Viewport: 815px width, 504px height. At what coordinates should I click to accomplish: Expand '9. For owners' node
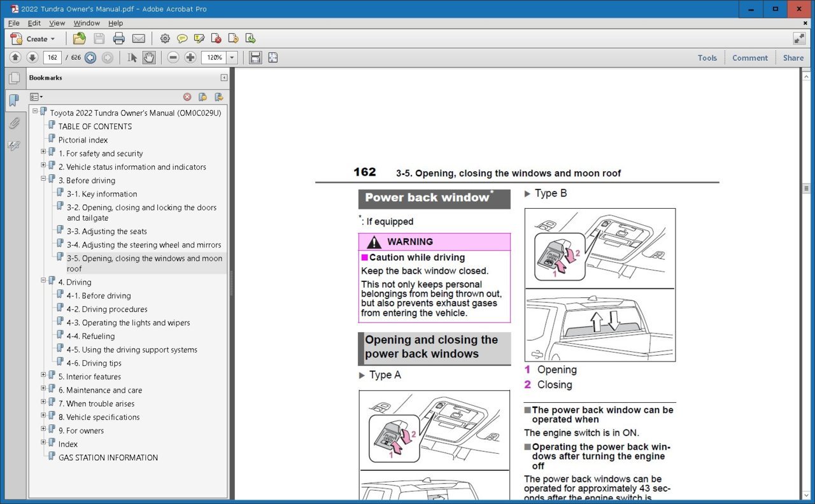tap(43, 428)
